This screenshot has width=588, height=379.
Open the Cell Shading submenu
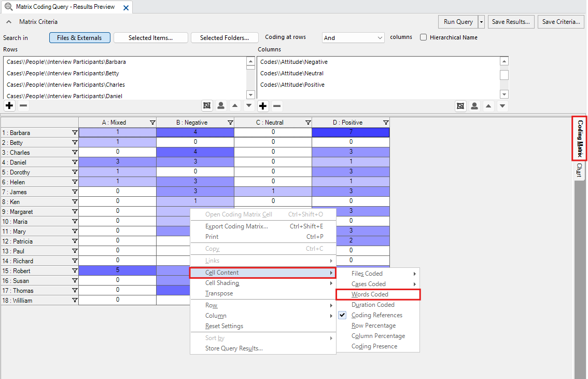[x=263, y=283]
